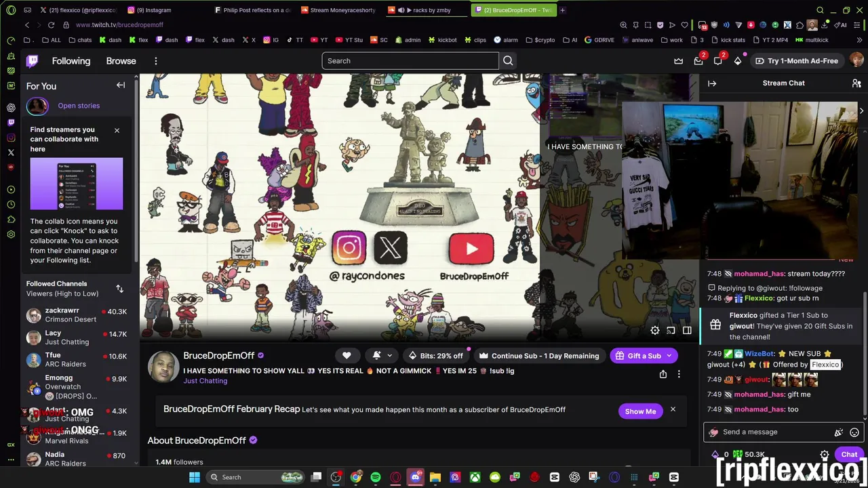
Task: Click the cheer Bits icon in message box
Action: tap(839, 432)
